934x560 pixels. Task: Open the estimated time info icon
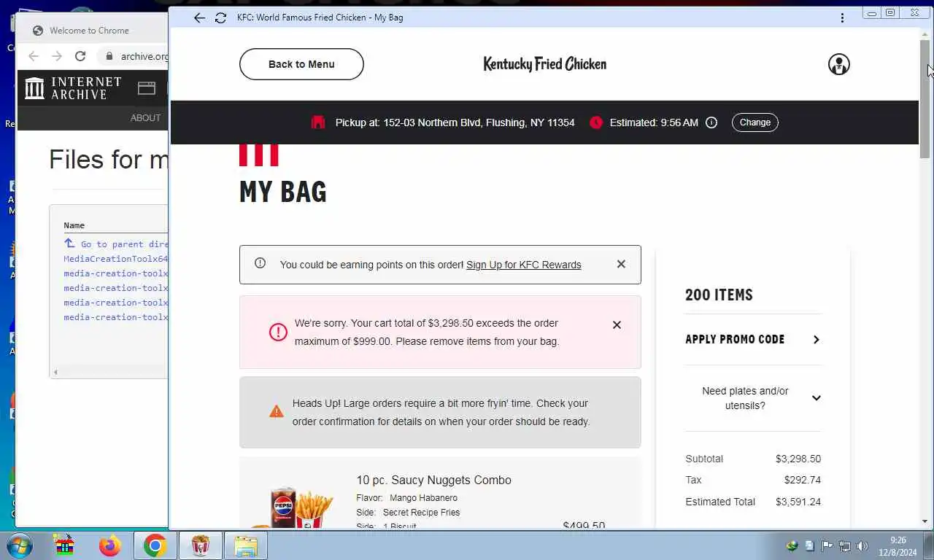click(711, 122)
